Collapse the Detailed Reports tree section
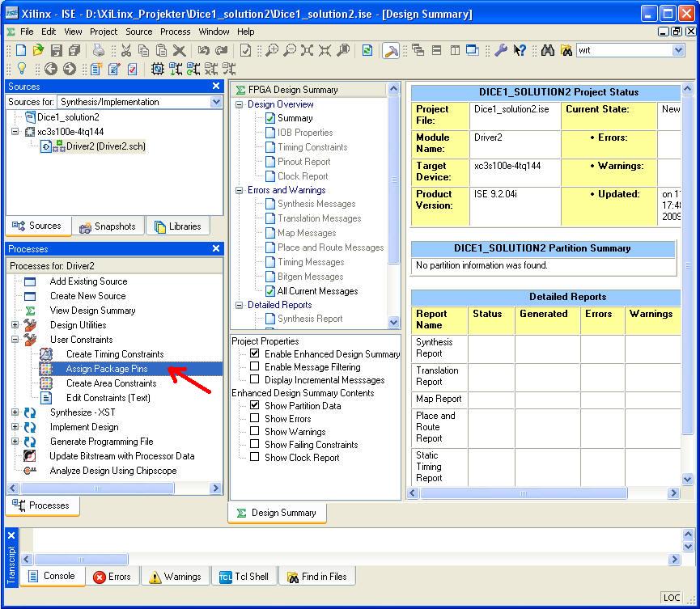This screenshot has height=609, width=700. (240, 305)
